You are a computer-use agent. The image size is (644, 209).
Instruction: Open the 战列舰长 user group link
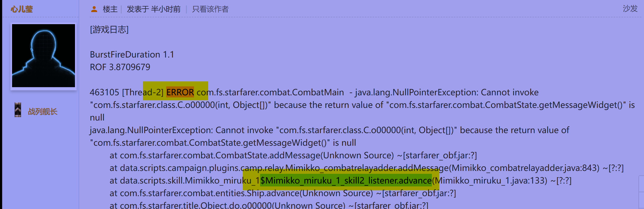click(x=42, y=112)
